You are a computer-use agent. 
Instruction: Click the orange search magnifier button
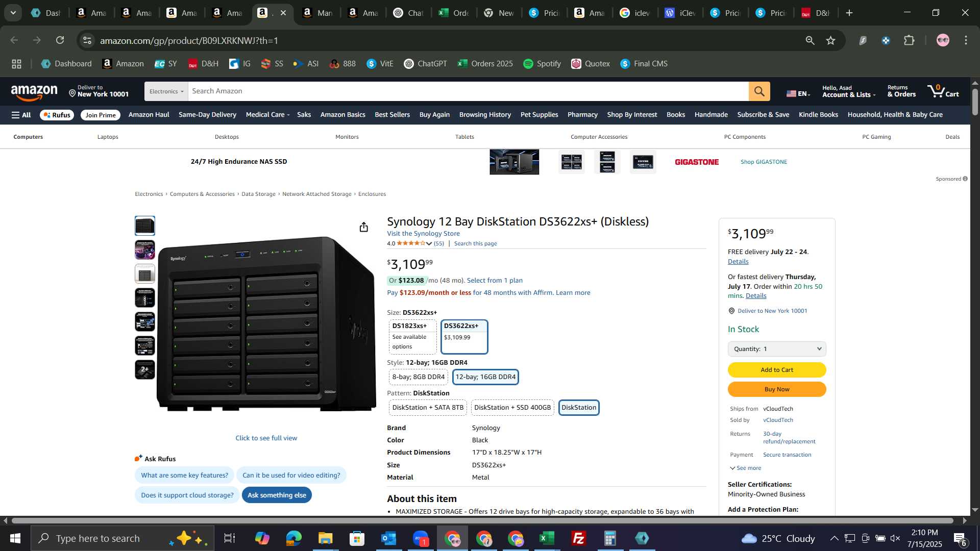[x=759, y=91]
